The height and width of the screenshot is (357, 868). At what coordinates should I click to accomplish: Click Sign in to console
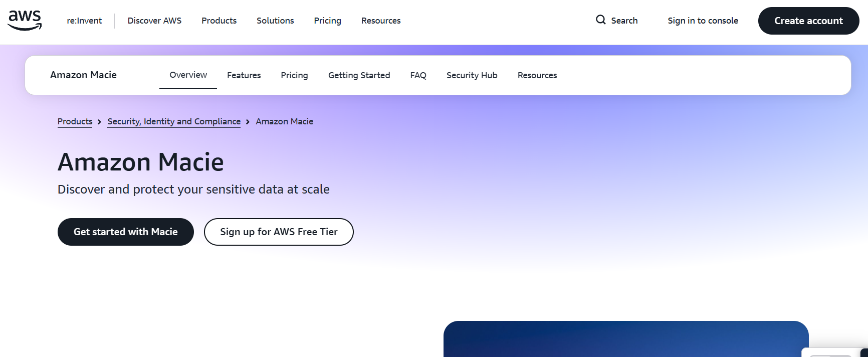[x=703, y=21]
